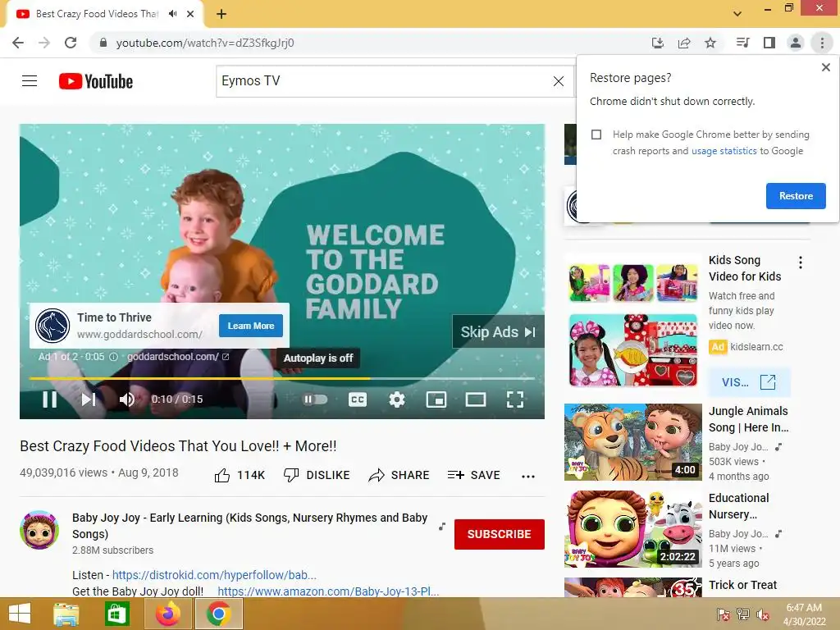This screenshot has height=630, width=840.
Task: Click install app icon in address bar
Action: 657,43
